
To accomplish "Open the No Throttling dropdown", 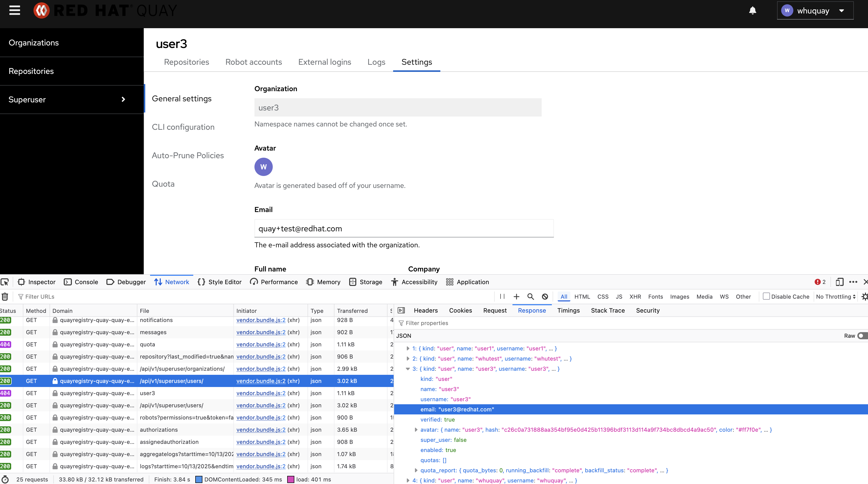I will [836, 297].
